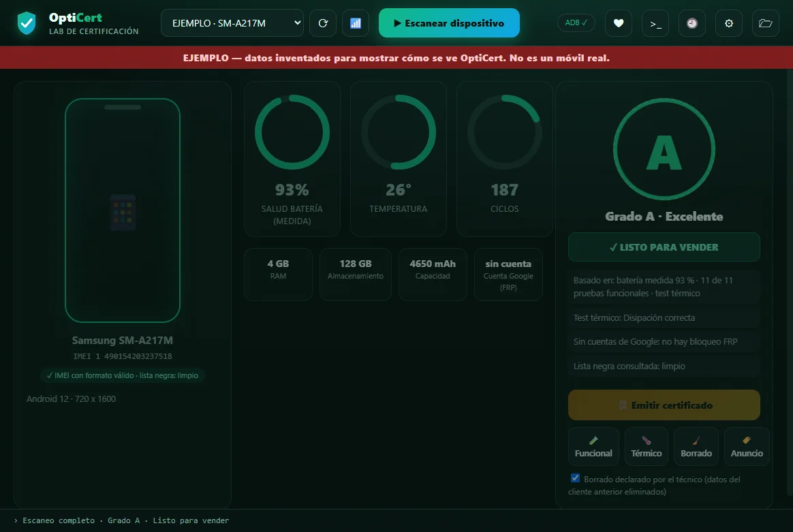
Task: Click Android 12 · 720 x 1600 text
Action: (x=72, y=399)
